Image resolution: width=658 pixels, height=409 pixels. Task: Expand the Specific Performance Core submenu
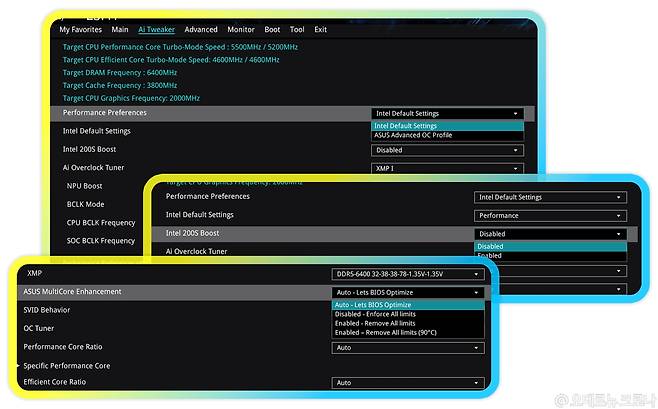(67, 366)
